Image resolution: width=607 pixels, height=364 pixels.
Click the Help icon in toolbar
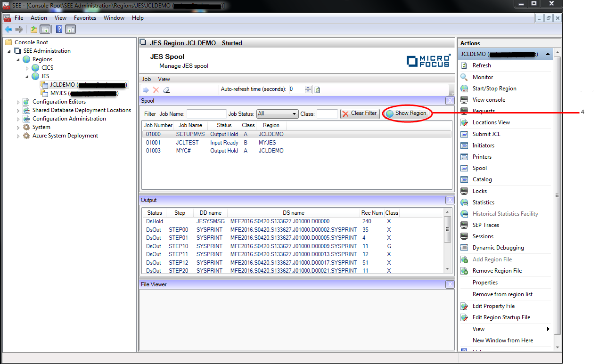click(x=59, y=30)
